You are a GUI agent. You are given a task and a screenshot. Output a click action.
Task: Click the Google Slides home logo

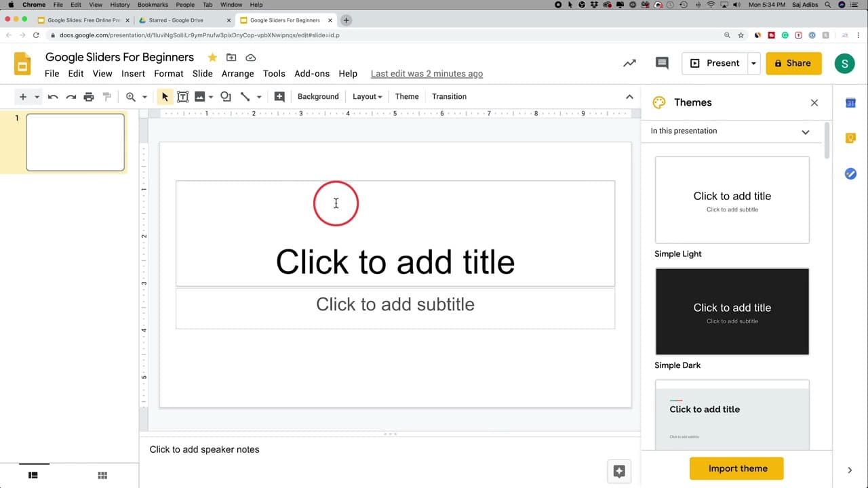22,64
